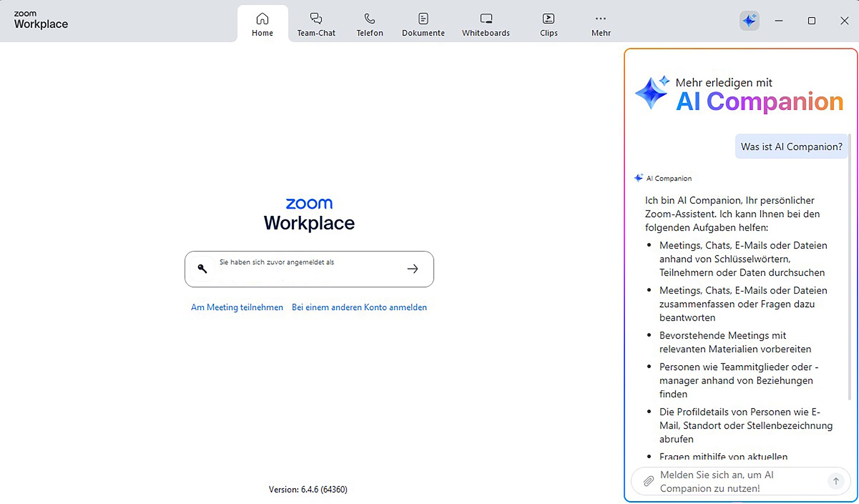Click 'Am Meeting teilnehmen' link
The height and width of the screenshot is (504, 859).
(237, 307)
